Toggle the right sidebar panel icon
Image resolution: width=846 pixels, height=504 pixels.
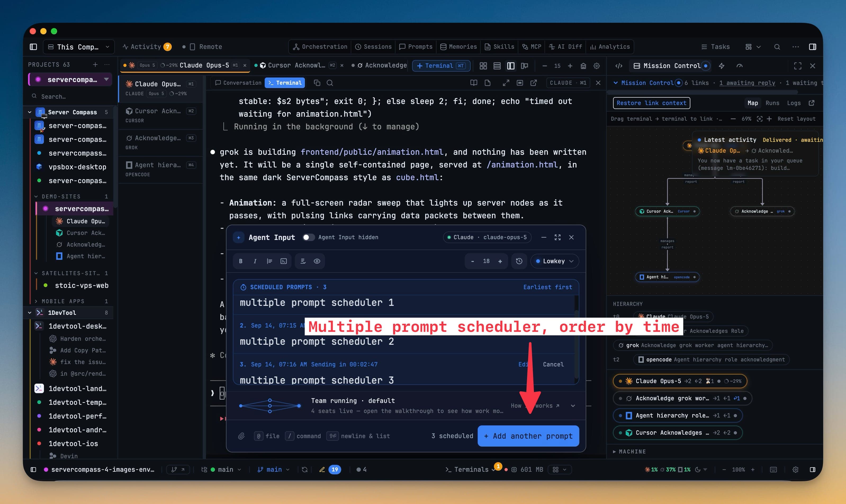[813, 47]
